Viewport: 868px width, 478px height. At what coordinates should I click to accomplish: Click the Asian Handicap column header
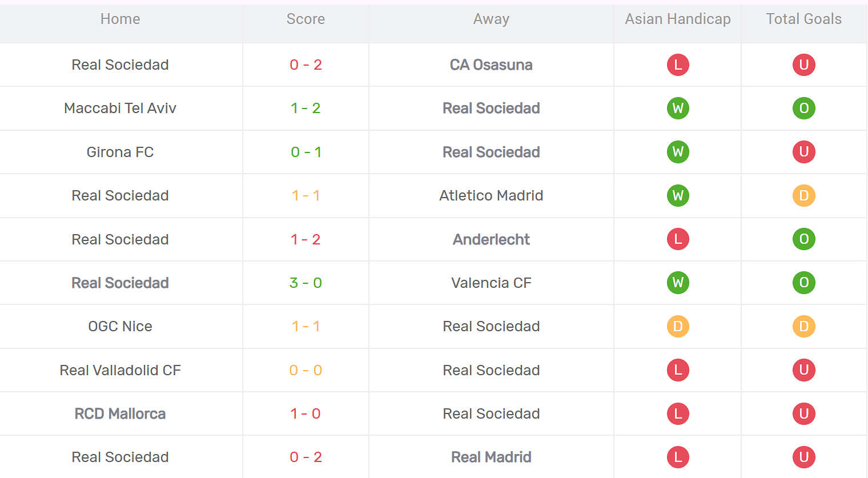[678, 19]
